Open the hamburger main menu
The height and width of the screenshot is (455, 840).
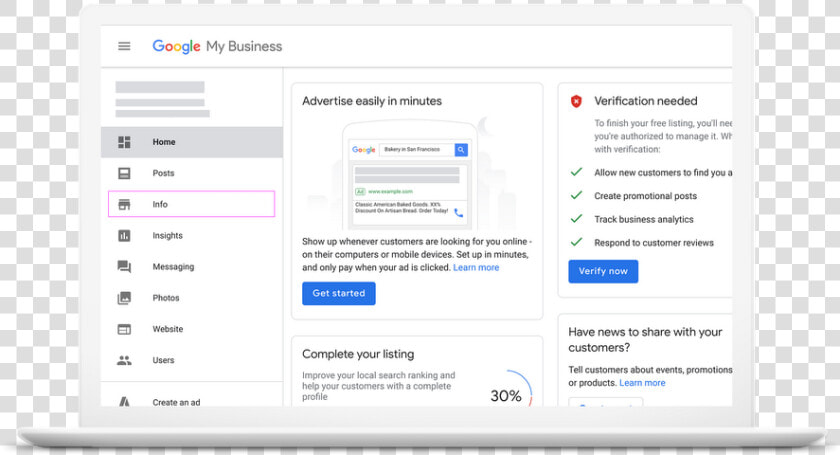pyautogui.click(x=124, y=46)
